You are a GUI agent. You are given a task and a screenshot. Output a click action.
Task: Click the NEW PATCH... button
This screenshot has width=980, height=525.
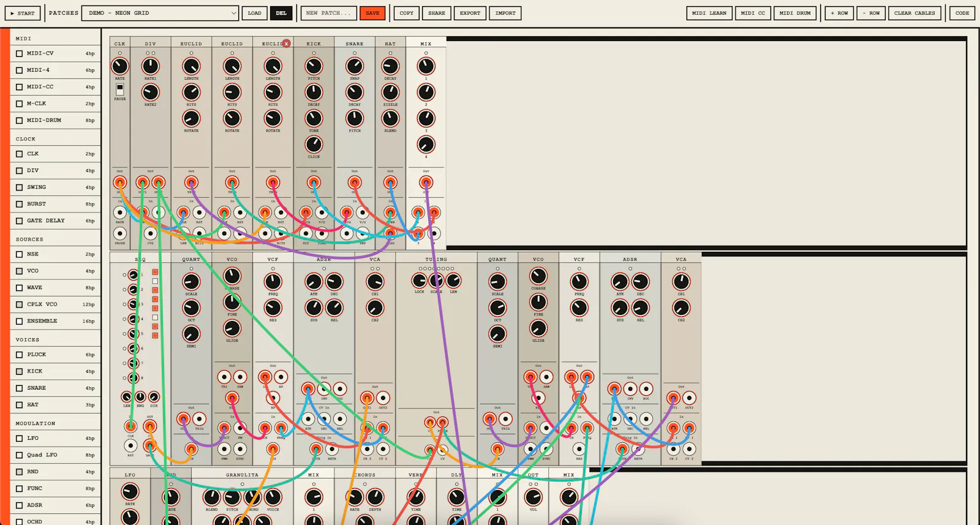[x=328, y=13]
